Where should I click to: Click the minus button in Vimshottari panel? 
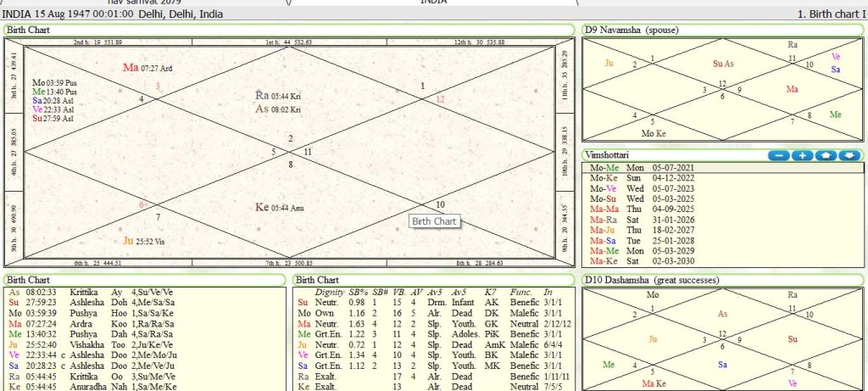click(780, 155)
